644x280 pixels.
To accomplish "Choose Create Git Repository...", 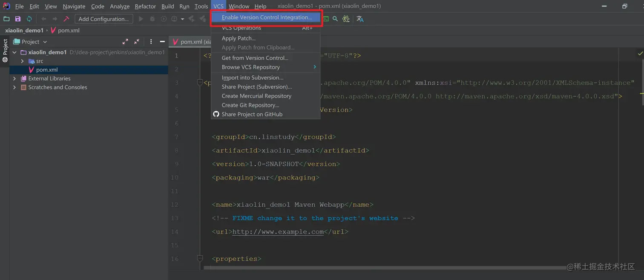I will (265, 105).
